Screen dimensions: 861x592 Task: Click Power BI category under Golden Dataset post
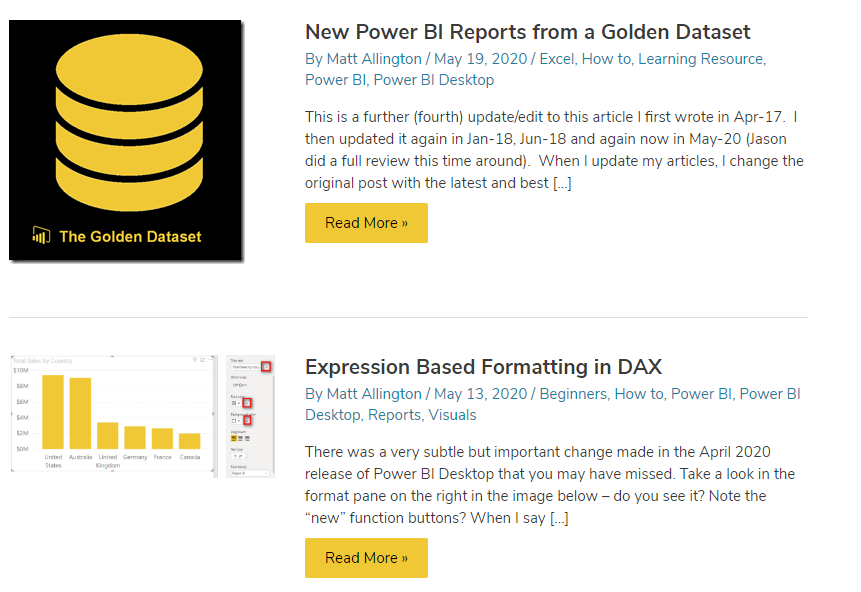335,80
